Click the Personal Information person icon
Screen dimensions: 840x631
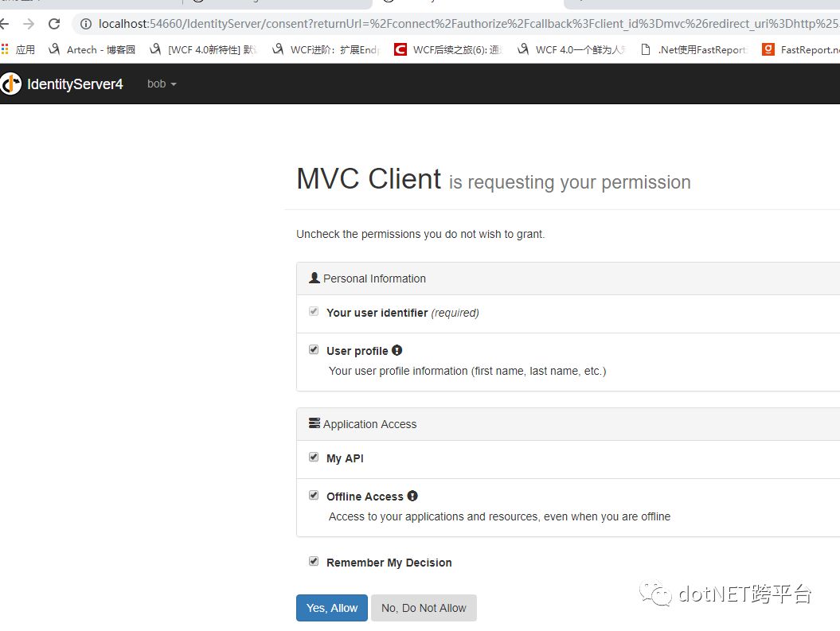click(315, 278)
